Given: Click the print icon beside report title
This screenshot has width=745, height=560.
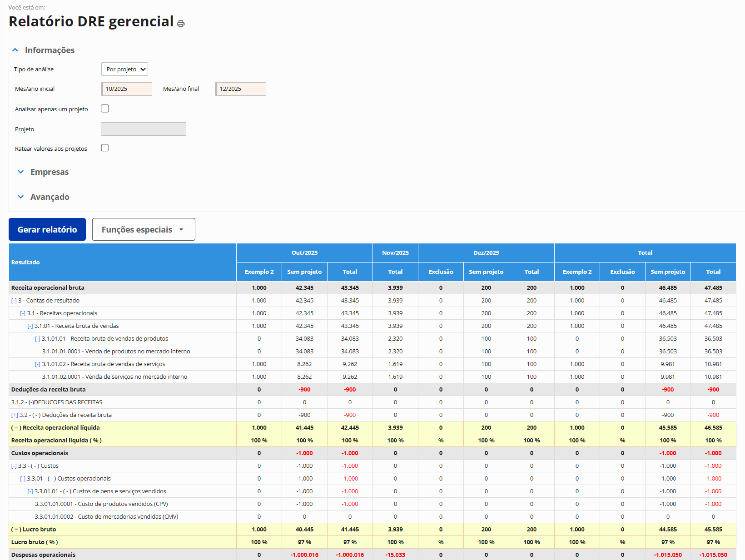Looking at the screenshot, I should [x=181, y=24].
